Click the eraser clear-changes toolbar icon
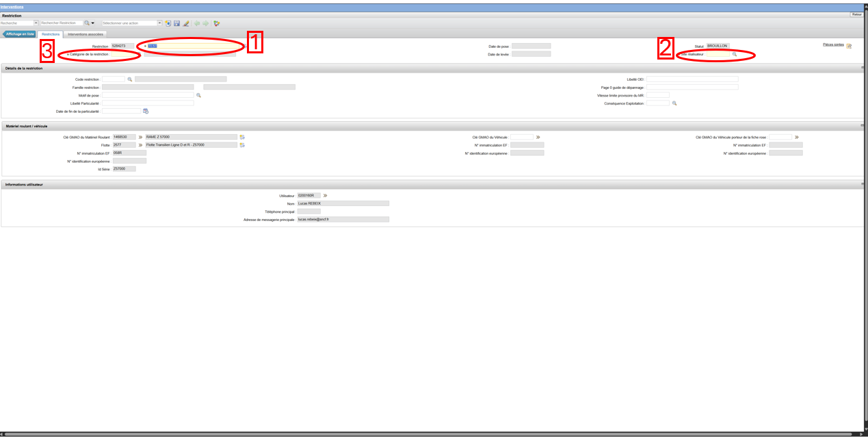Viewport: 868px width, 438px height. [185, 23]
